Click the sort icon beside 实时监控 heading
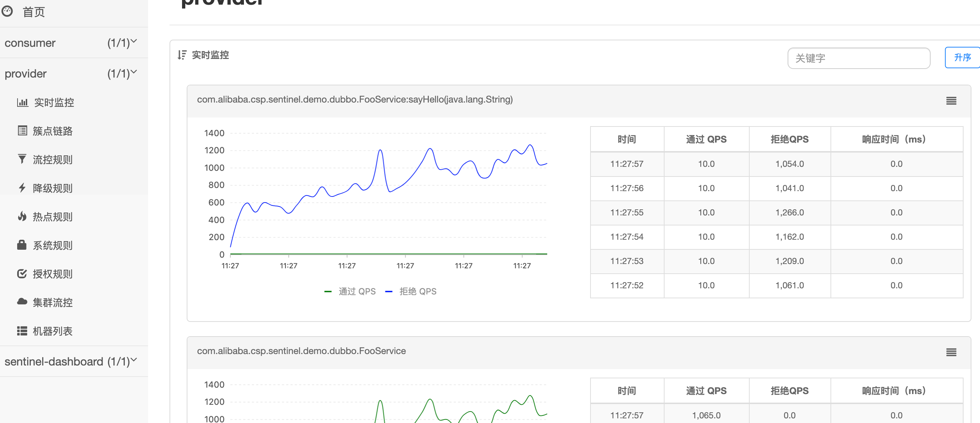Viewport: 980px width, 423px height. click(x=182, y=55)
